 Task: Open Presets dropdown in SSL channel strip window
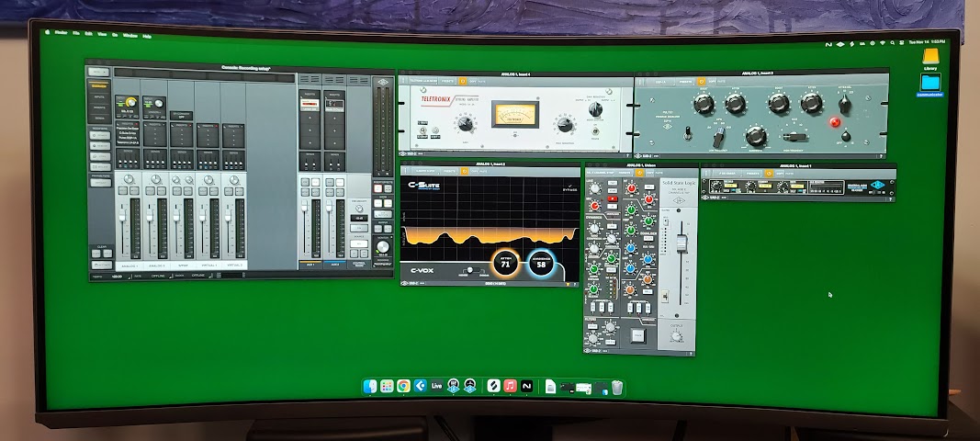(625, 173)
